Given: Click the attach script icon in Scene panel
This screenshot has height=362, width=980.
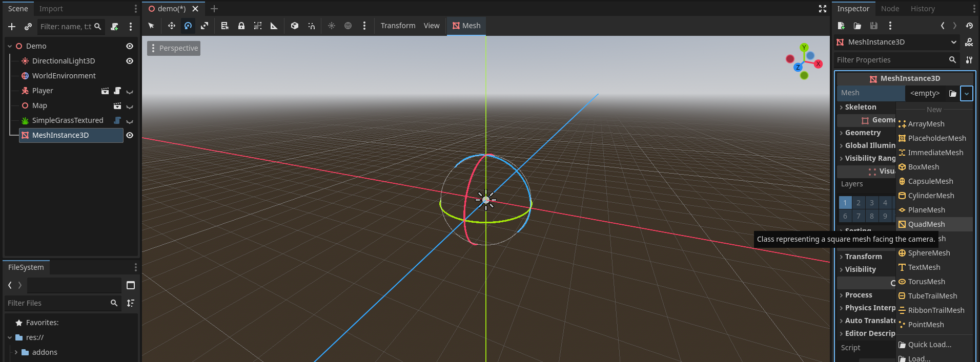Looking at the screenshot, I should pyautogui.click(x=114, y=27).
